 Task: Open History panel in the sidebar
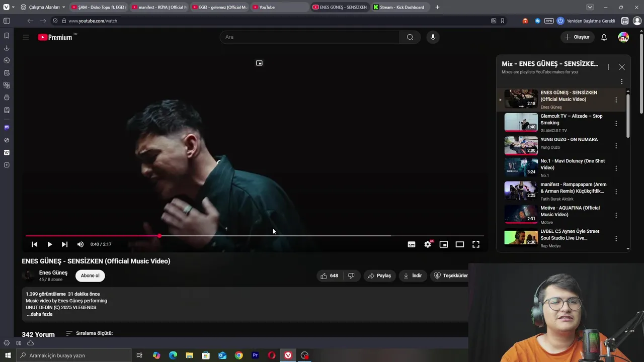(x=7, y=60)
